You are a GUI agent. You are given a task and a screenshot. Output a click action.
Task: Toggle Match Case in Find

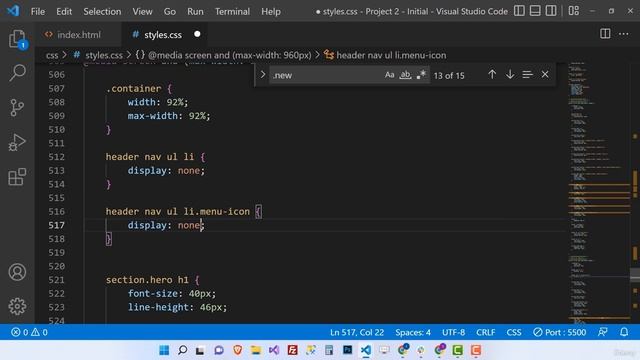click(x=389, y=75)
